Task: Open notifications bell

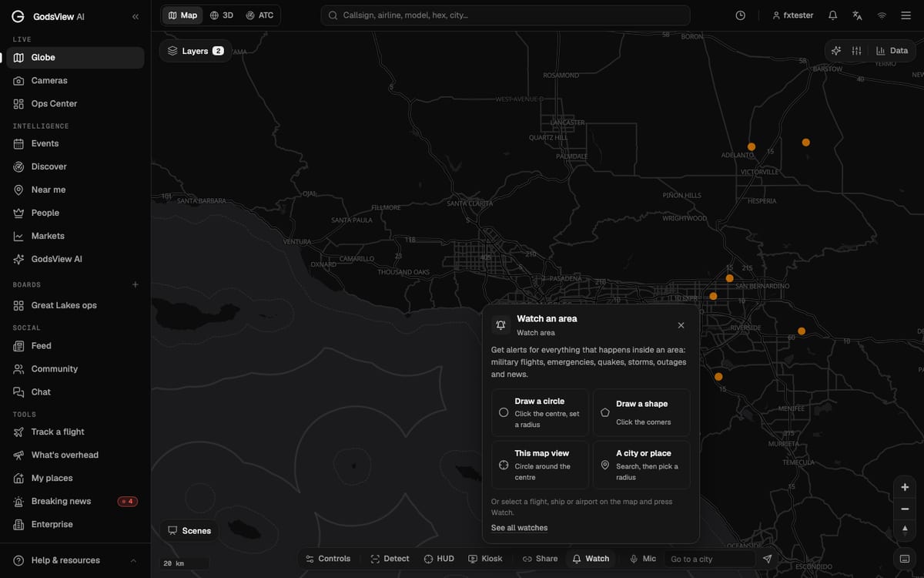Action: (x=832, y=15)
